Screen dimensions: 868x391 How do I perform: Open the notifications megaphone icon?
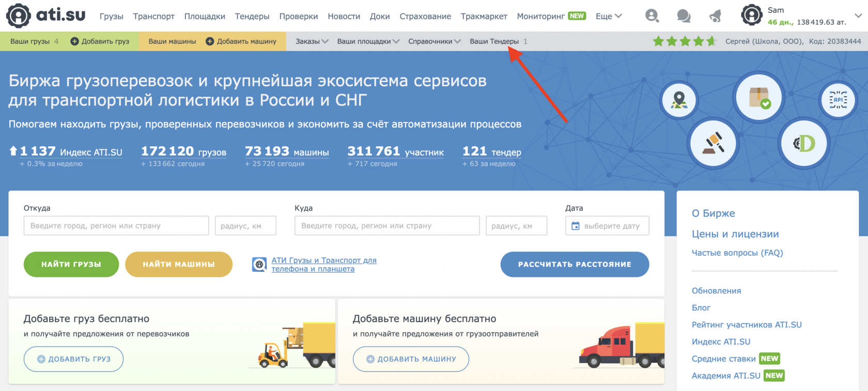[716, 16]
